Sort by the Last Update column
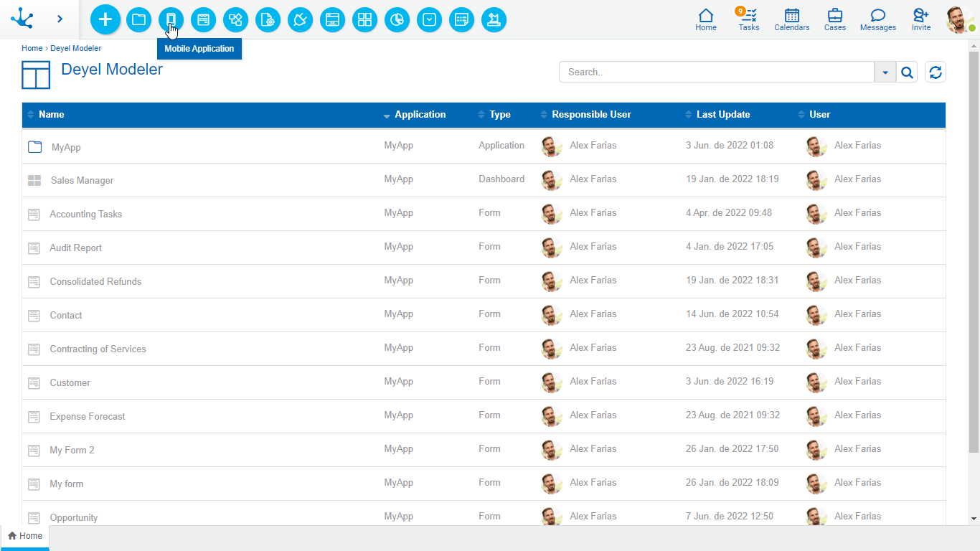Image resolution: width=980 pixels, height=551 pixels. (722, 115)
